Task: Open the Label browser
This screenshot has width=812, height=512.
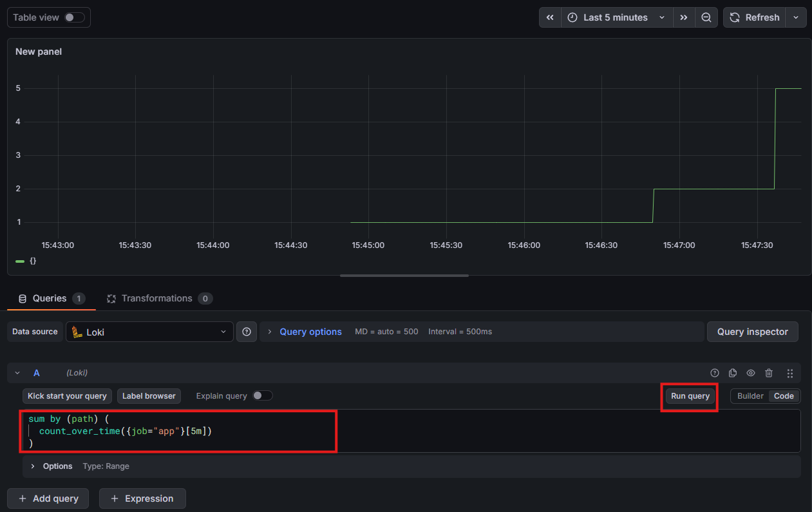Action: pos(149,396)
